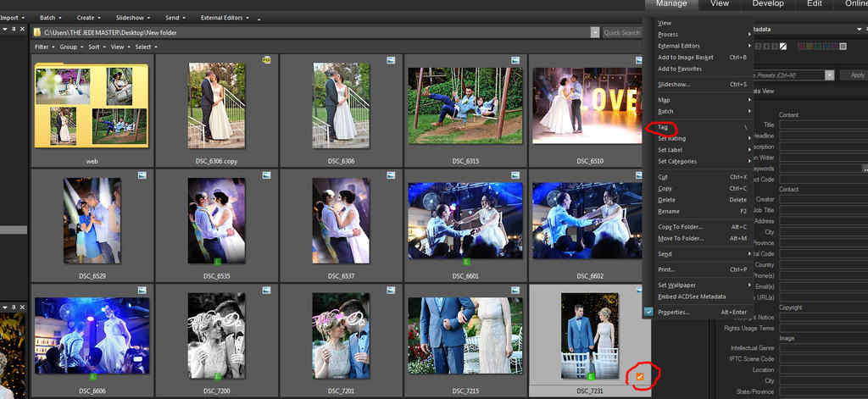Image resolution: width=868 pixels, height=399 pixels.
Task: Choose Tag from the context menu
Action: [x=663, y=127]
